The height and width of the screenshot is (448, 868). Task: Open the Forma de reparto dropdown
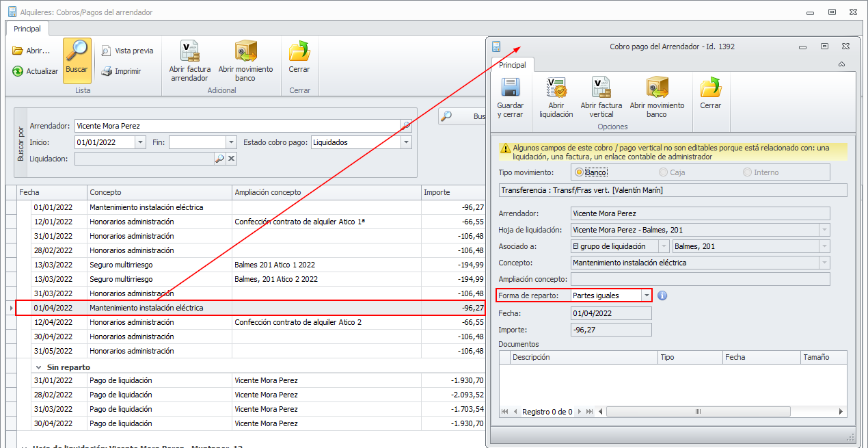(x=647, y=295)
